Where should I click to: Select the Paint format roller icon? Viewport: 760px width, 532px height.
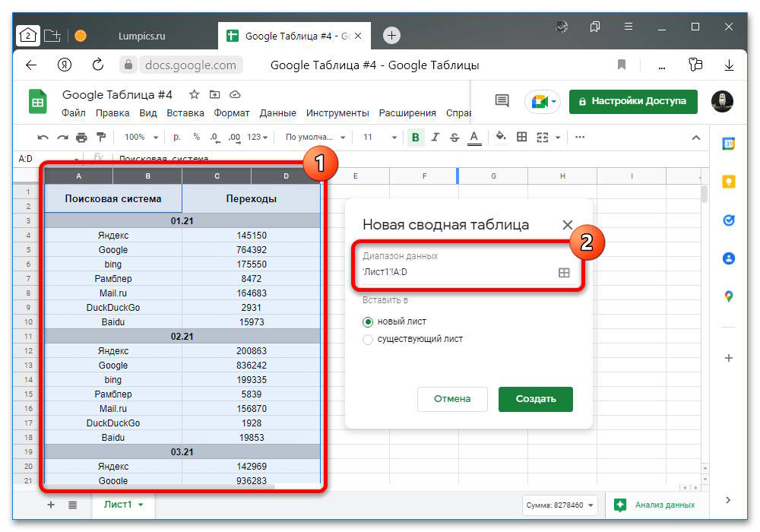(x=101, y=138)
